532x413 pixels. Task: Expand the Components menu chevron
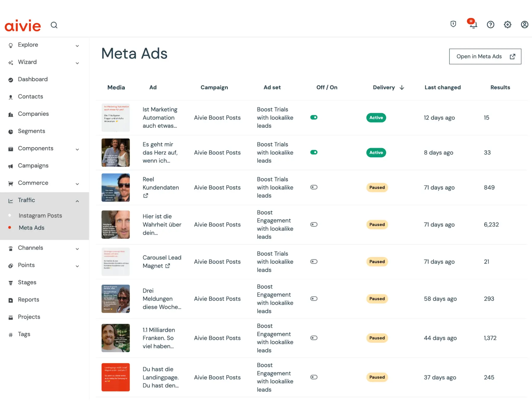pos(77,149)
